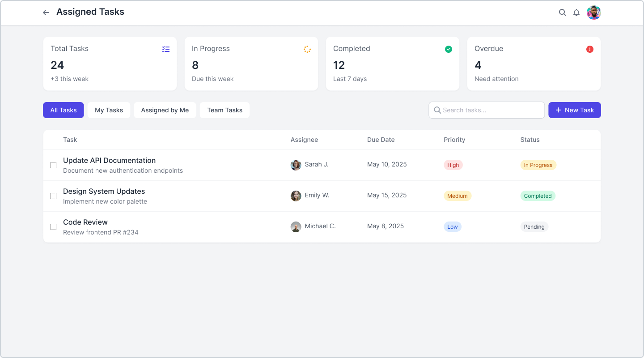Click the High priority badge
Screen dimensions: 644x358
[x=453, y=165]
